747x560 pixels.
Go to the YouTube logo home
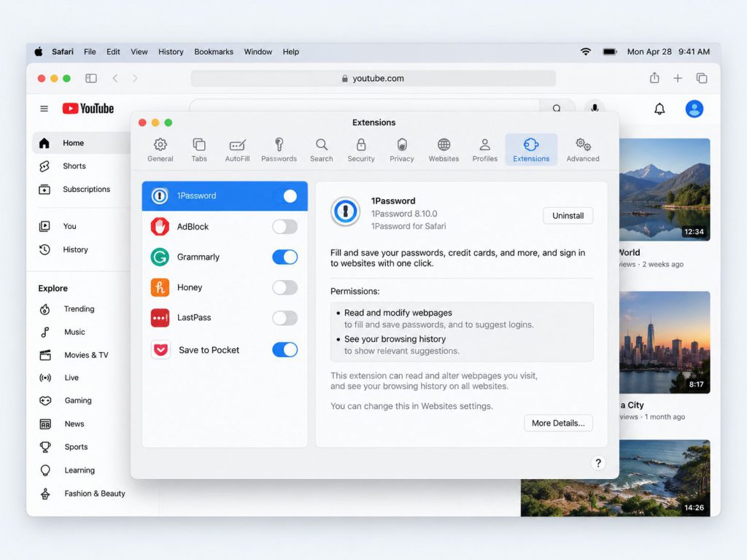[x=88, y=109]
